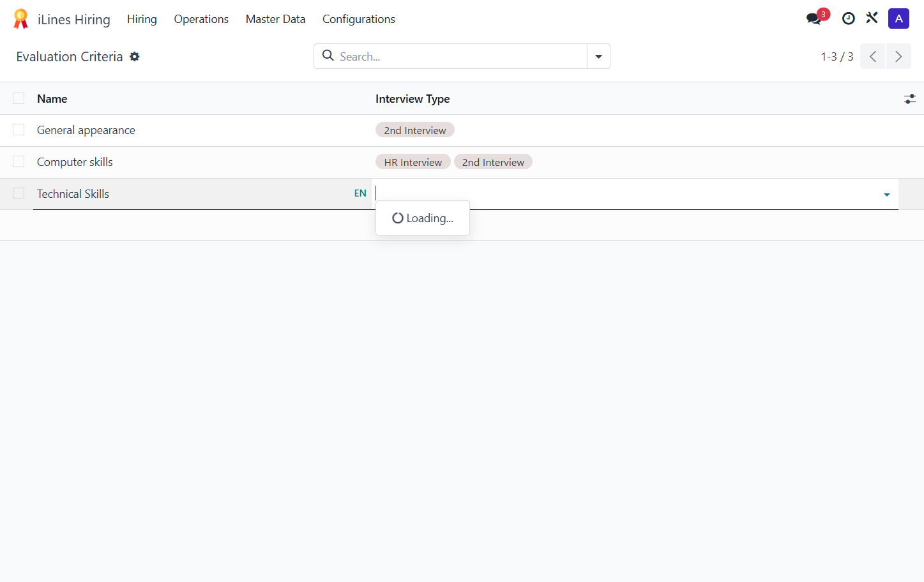This screenshot has width=924, height=582.
Task: Click the Technical Skills name field
Action: (192, 194)
